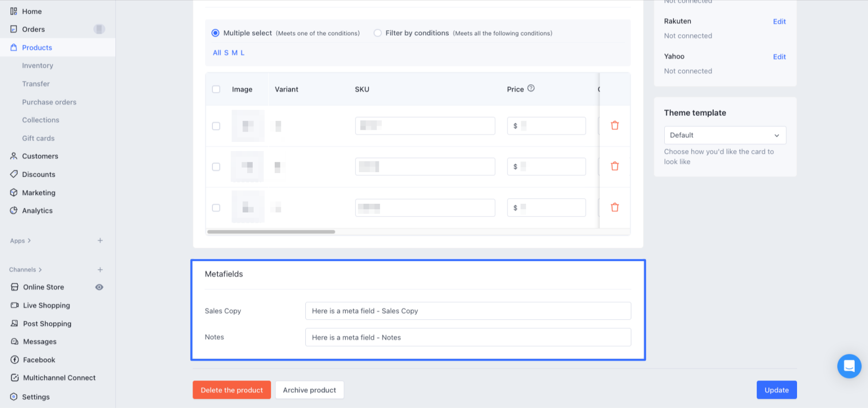The image size is (868, 408).
Task: Preview Online Store with eye icon
Action: pyautogui.click(x=100, y=287)
